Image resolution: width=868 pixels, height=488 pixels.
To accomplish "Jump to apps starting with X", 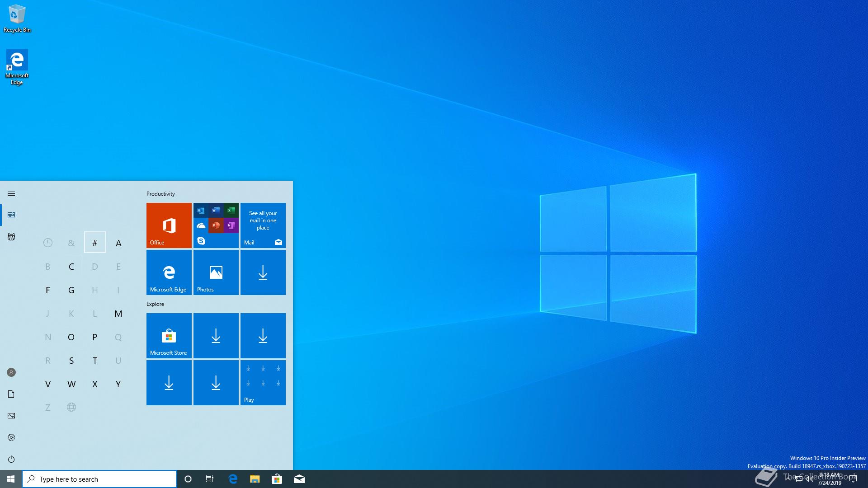I will point(94,384).
